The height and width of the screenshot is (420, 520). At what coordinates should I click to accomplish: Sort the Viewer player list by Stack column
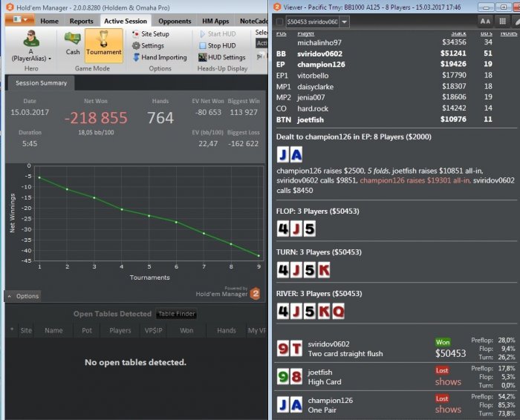point(458,33)
